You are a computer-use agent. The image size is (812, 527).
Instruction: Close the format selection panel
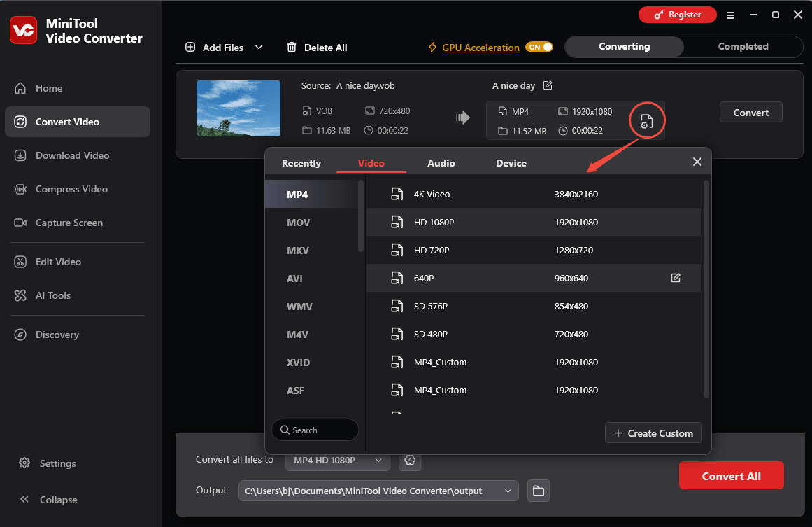point(697,162)
